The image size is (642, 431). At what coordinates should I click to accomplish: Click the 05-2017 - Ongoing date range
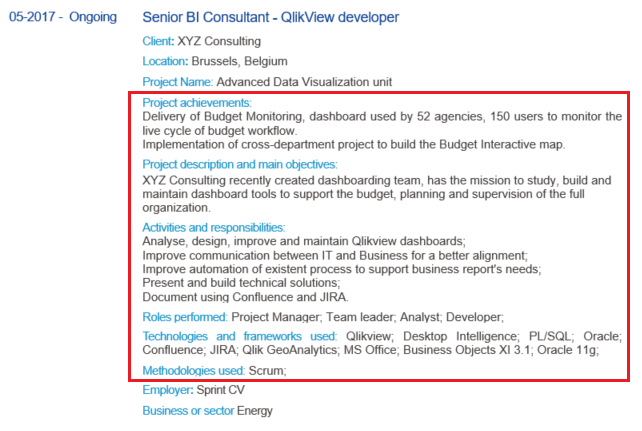pos(62,18)
